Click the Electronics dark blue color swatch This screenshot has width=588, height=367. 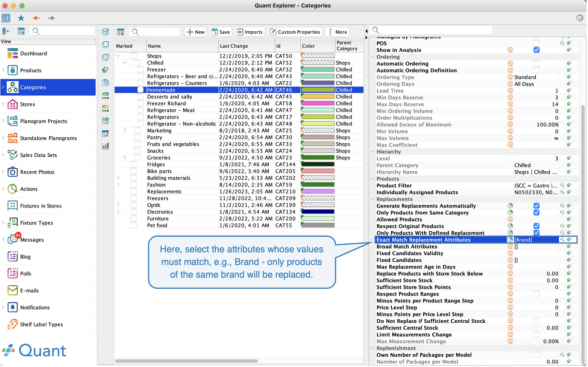point(318,212)
